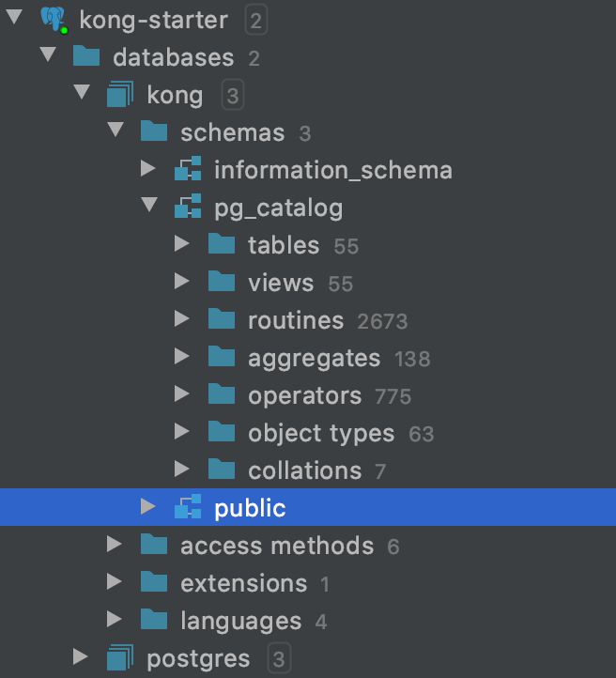
Task: Click the databases folder icon
Action: (86, 56)
